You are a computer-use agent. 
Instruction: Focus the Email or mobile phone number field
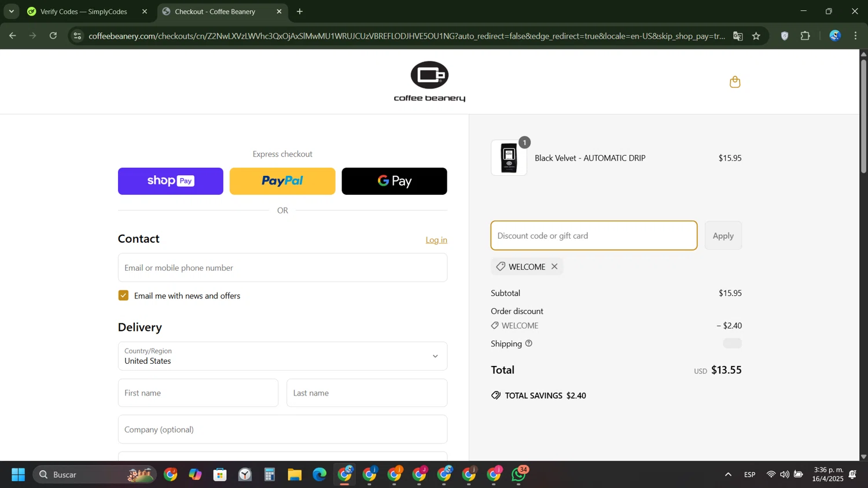(x=282, y=268)
